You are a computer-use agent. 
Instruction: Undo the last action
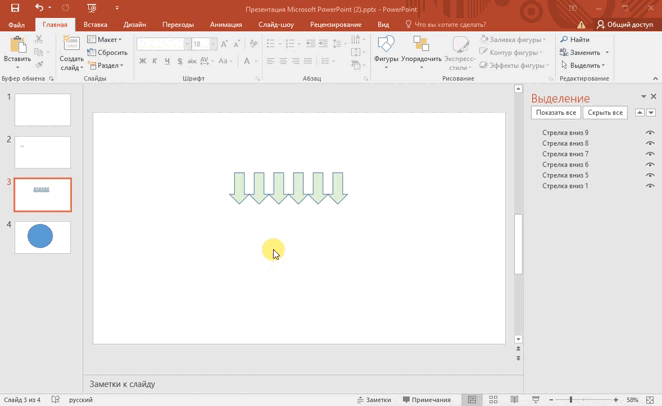(x=39, y=8)
